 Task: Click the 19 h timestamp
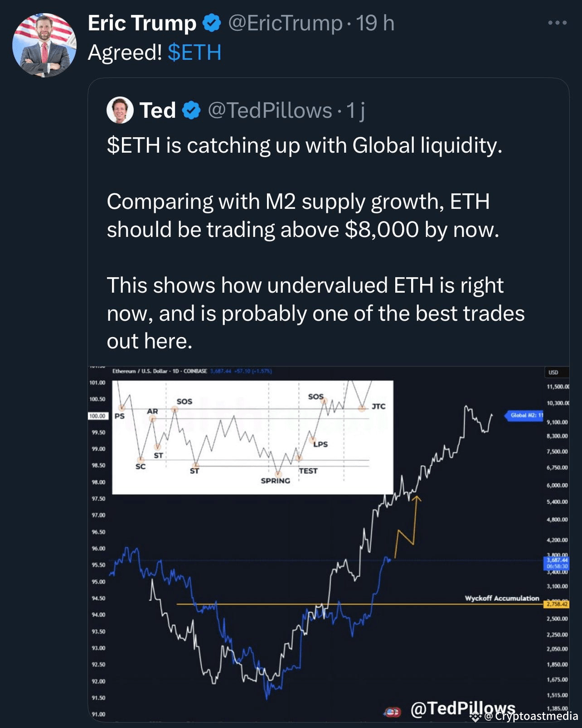375,23
